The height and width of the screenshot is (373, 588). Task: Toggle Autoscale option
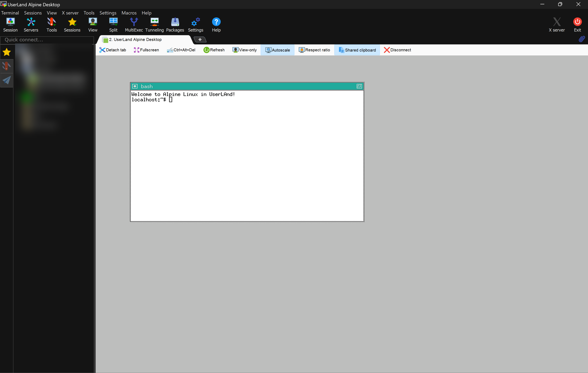[278, 50]
